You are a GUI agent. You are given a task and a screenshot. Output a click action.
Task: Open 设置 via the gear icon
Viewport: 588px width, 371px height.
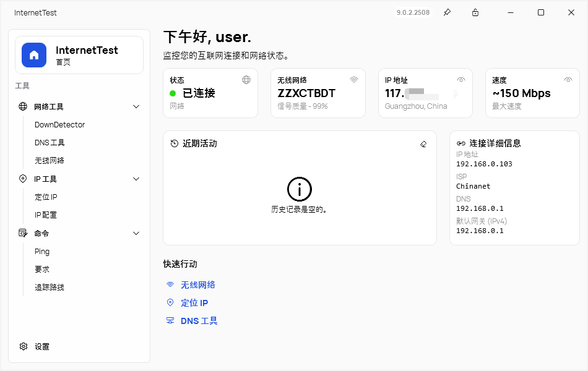[24, 347]
